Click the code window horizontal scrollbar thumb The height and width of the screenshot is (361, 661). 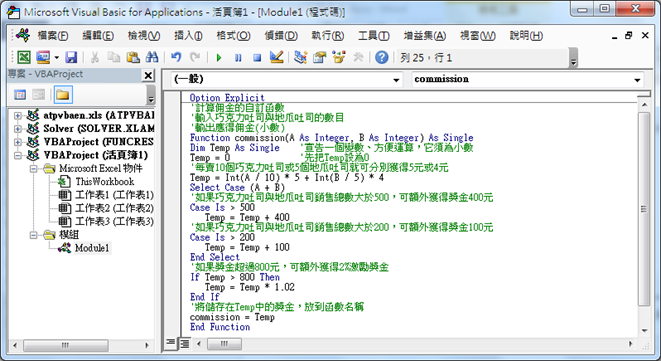pyautogui.click(x=224, y=344)
